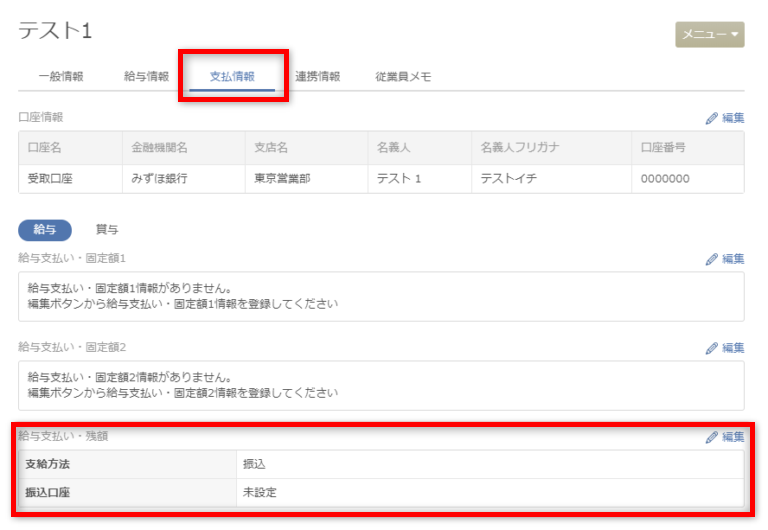Open the メニュー dropdown button
Image resolution: width=768 pixels, height=530 pixels.
(x=709, y=34)
